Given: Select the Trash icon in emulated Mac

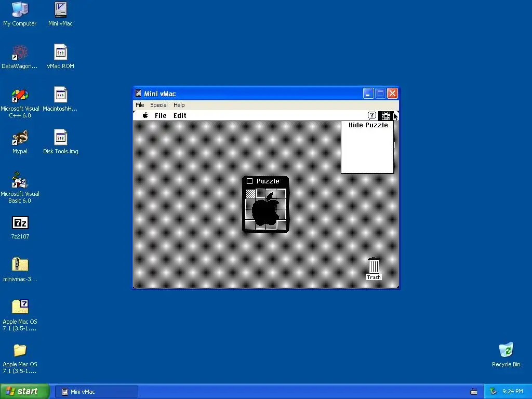Looking at the screenshot, I should (x=374, y=269).
